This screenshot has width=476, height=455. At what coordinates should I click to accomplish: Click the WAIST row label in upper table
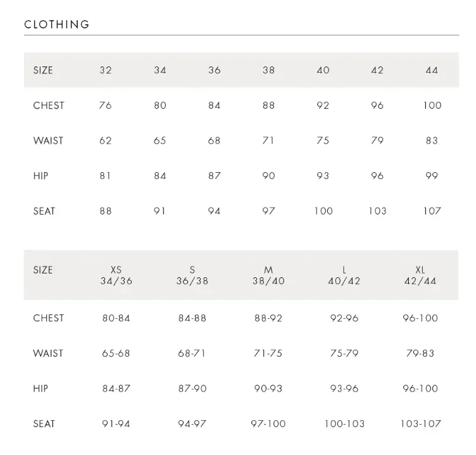click(x=48, y=140)
